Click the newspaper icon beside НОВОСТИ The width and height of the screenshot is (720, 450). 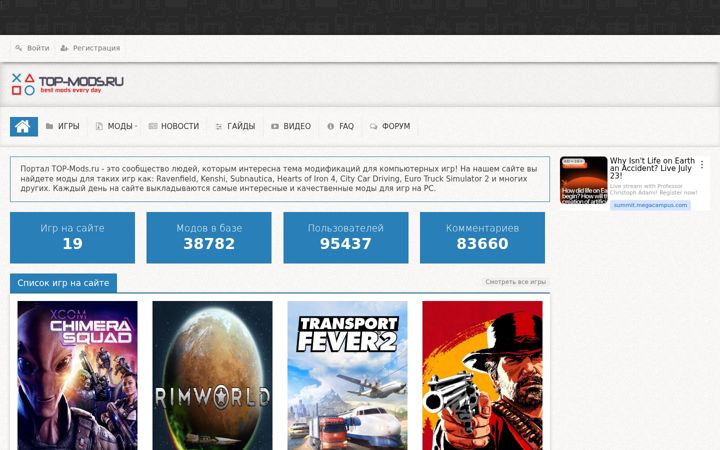(153, 126)
